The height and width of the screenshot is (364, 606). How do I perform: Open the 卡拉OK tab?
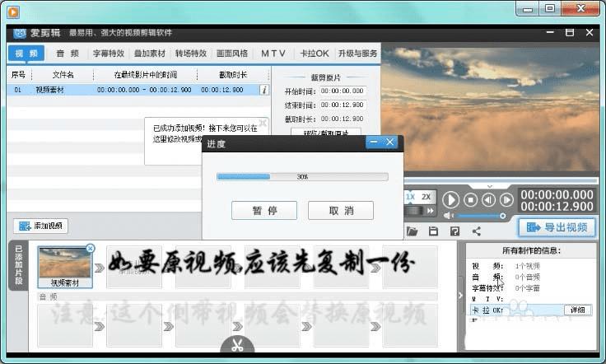[315, 54]
